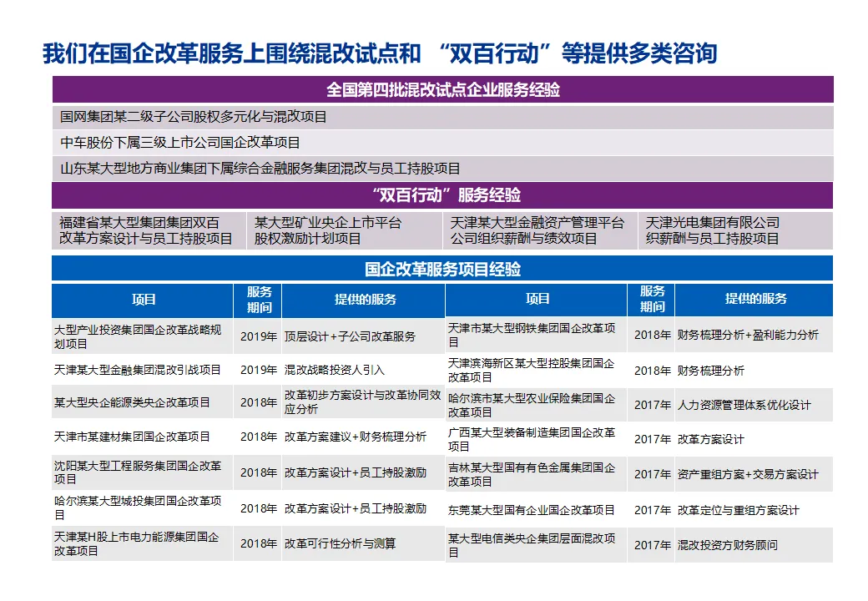Click the right table 服务期间 column header
The width and height of the screenshot is (868, 601).
point(652,300)
